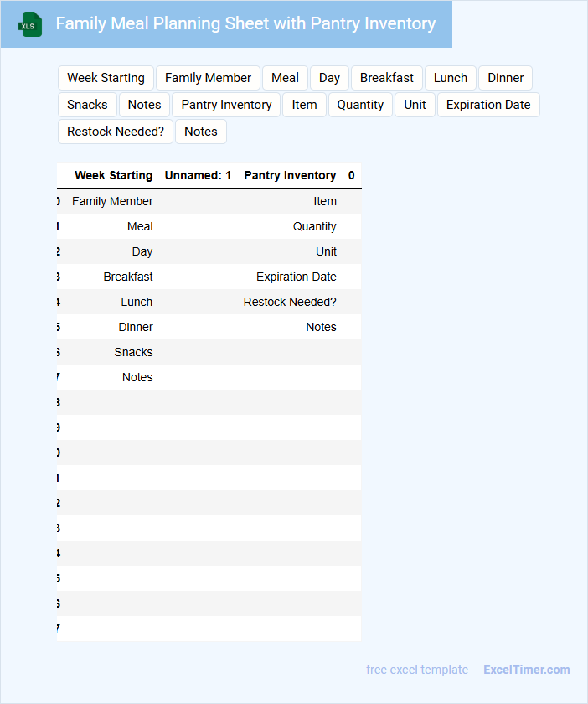588x704 pixels.
Task: Click the Expiration Date tag
Action: coord(488,105)
